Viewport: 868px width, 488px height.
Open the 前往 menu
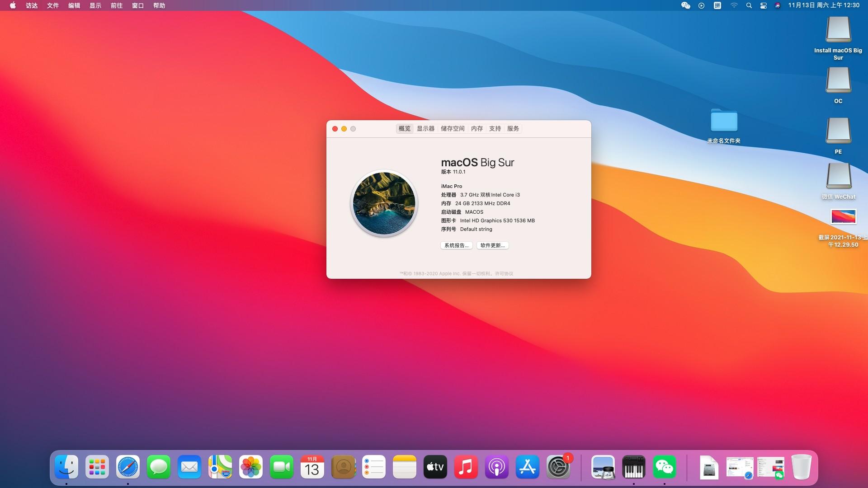(117, 5)
